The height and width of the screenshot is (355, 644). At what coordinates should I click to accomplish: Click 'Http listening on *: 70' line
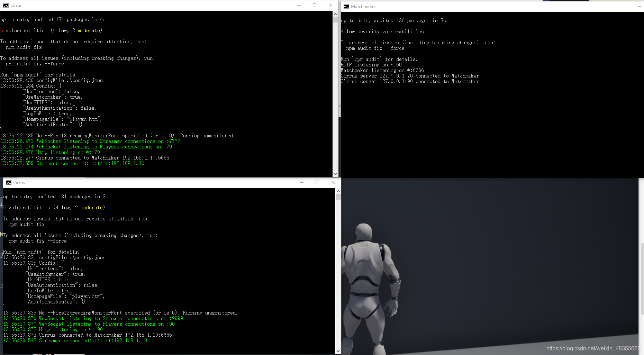click(x=50, y=152)
